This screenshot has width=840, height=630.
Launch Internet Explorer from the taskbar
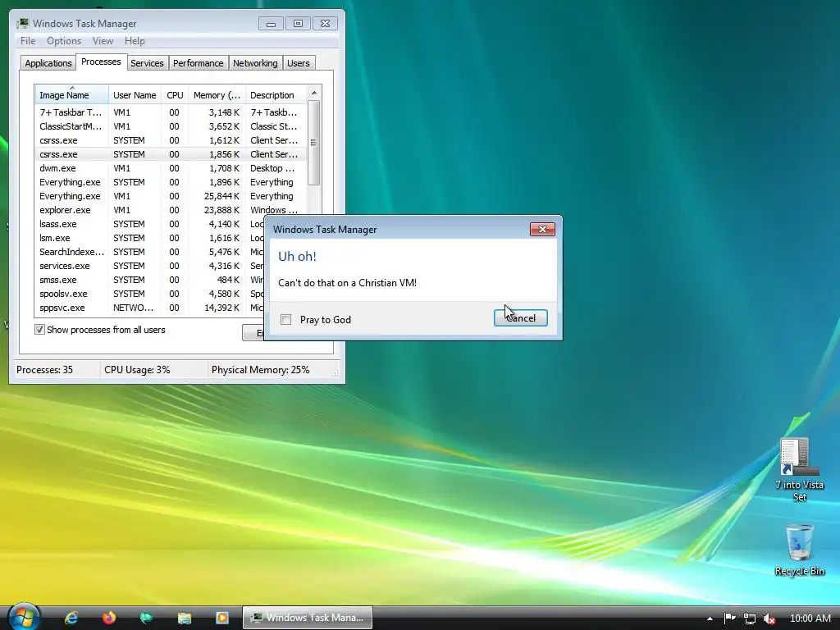pos(71,618)
